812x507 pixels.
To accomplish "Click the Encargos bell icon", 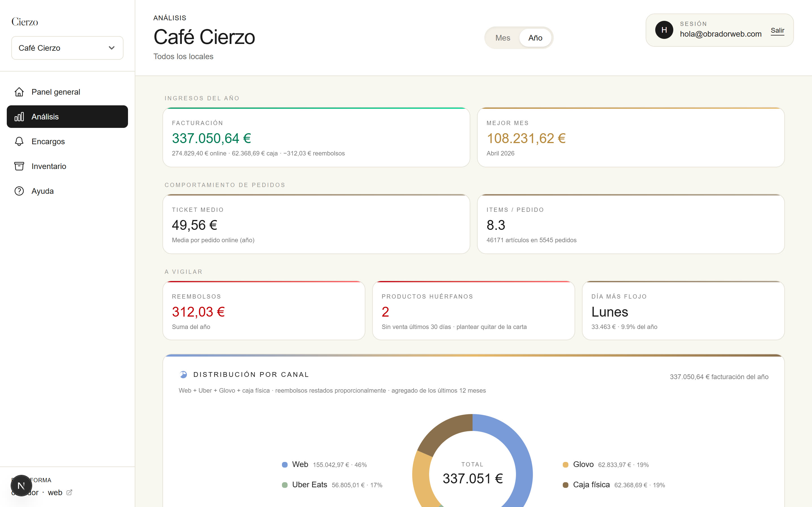I will tap(19, 141).
